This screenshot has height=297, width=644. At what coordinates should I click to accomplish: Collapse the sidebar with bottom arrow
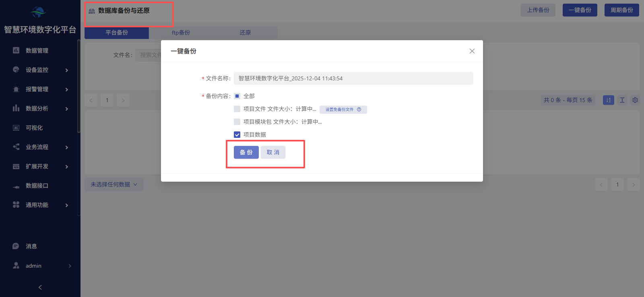(x=40, y=287)
